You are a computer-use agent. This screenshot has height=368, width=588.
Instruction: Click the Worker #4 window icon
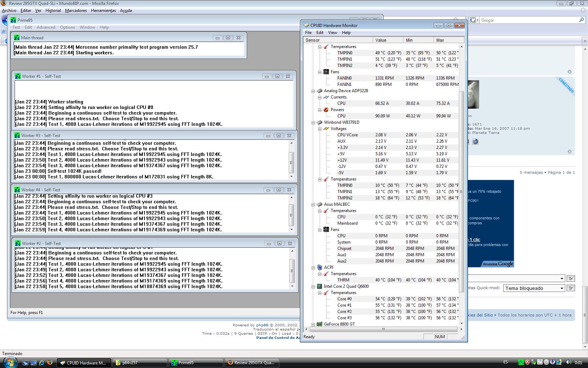click(x=17, y=190)
